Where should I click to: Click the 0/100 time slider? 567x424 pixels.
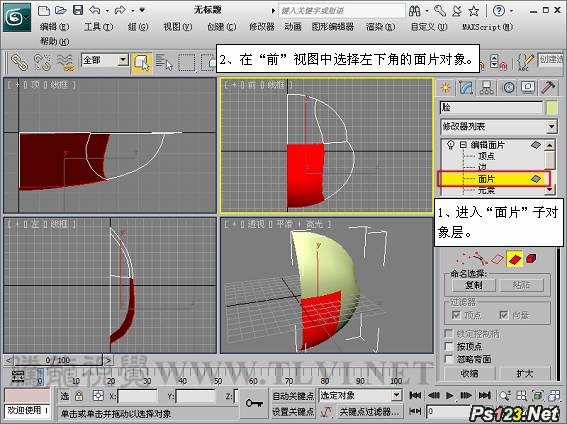pos(58,360)
